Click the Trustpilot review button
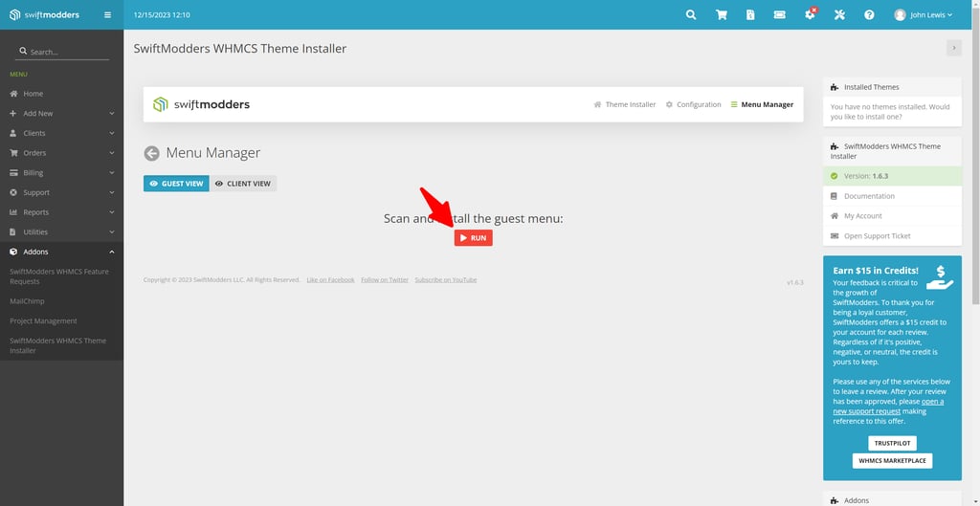 click(892, 443)
